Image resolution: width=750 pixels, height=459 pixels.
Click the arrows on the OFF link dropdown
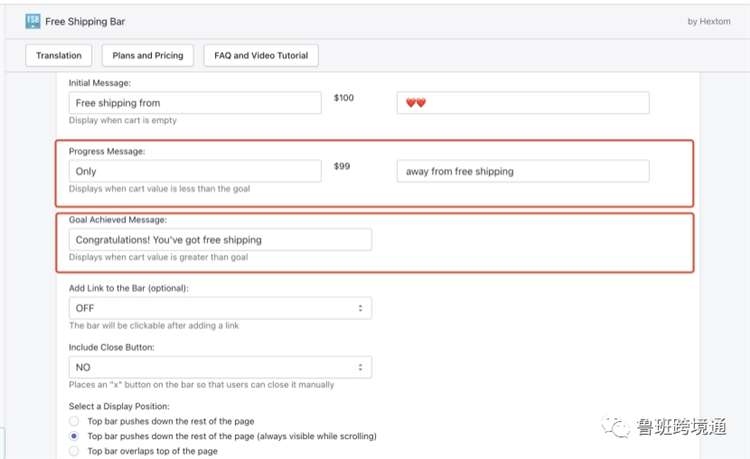tap(360, 308)
